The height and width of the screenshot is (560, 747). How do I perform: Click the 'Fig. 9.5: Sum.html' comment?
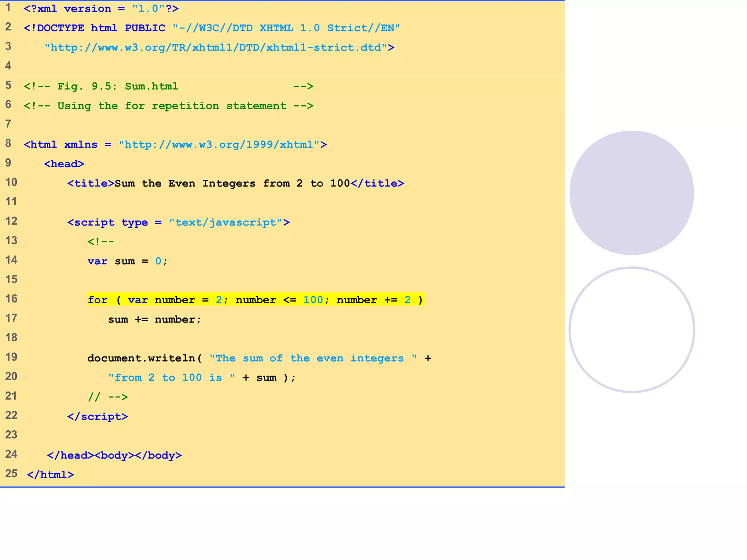169,86
